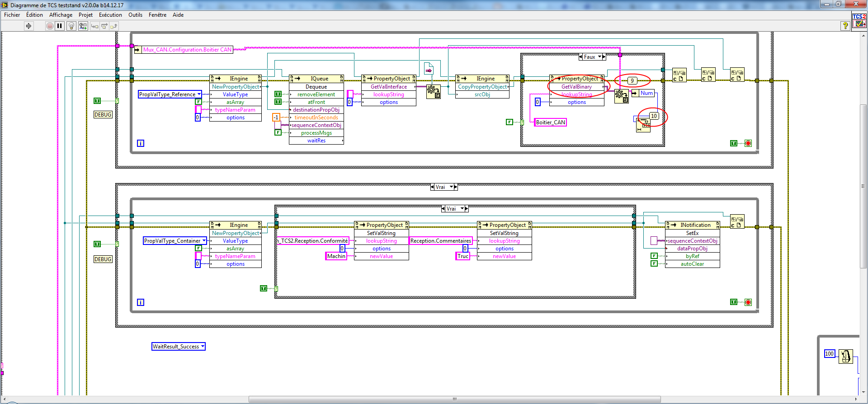
Task: Click the Step Into toolbar icon
Action: [94, 26]
